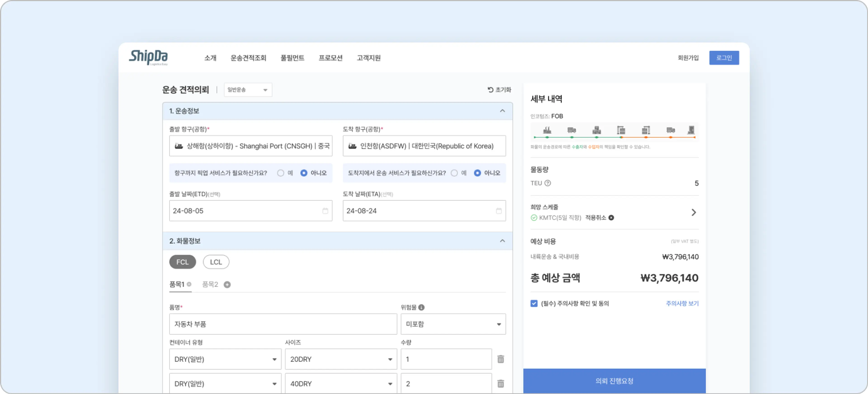Click second truck icon near route end
Image resolution: width=868 pixels, height=394 pixels.
click(x=670, y=130)
